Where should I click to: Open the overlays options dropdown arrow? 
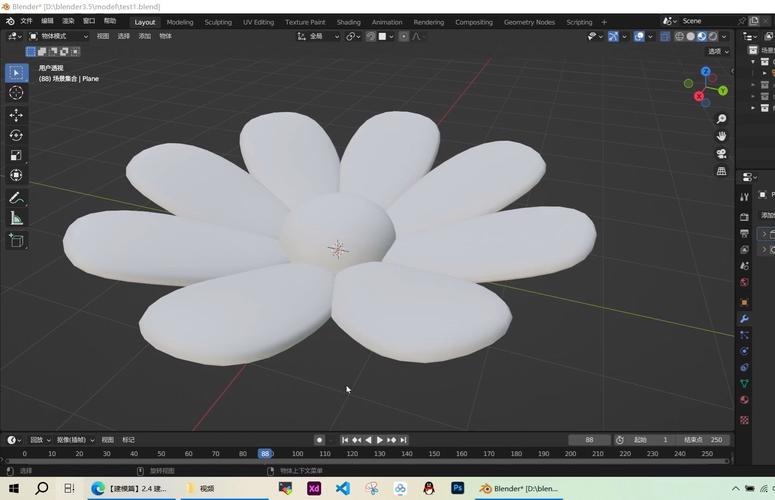tap(650, 37)
